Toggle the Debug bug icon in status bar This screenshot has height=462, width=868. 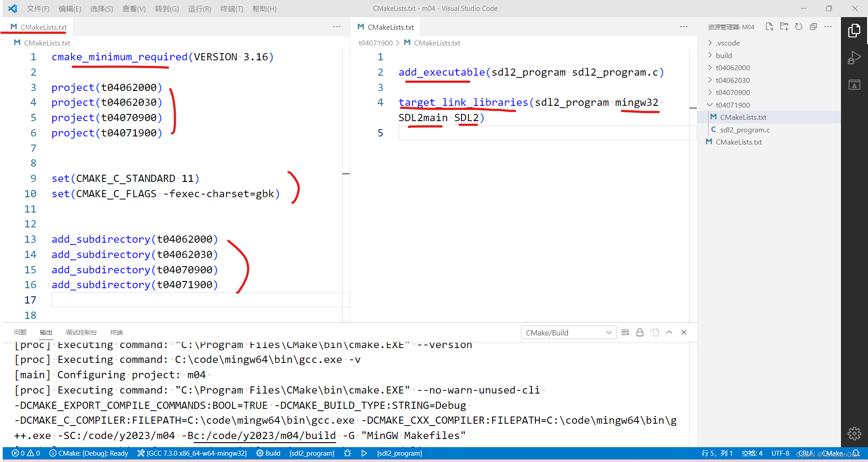pos(347,453)
